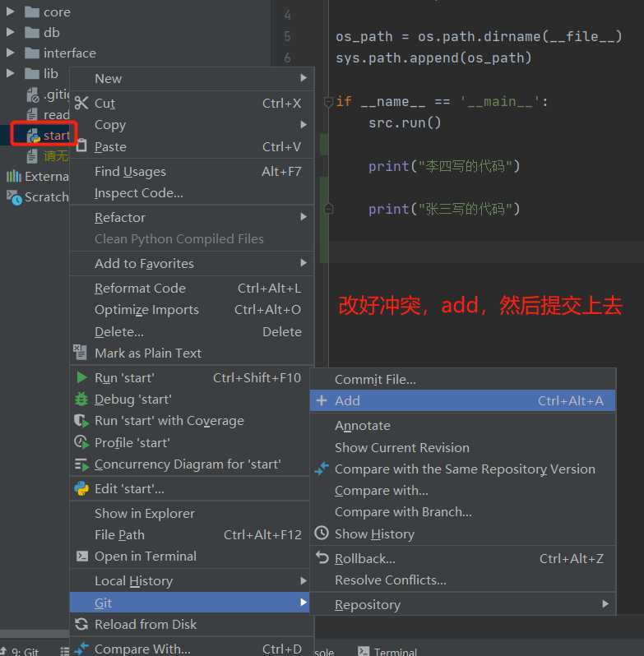The image size is (644, 656).
Task: Select Resolve Conflicts... entry
Action: click(463, 580)
